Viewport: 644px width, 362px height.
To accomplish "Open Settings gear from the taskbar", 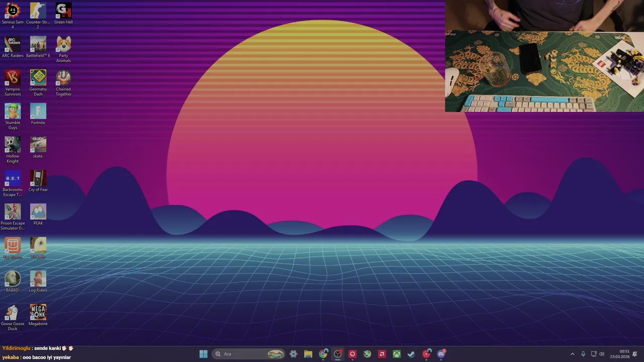I will click(x=293, y=354).
